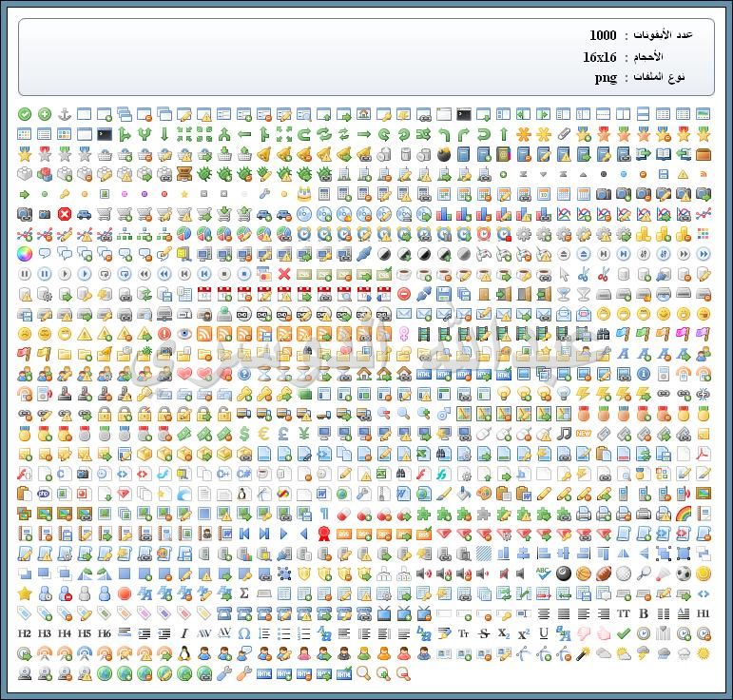Click the circular pause button icon

(25, 274)
